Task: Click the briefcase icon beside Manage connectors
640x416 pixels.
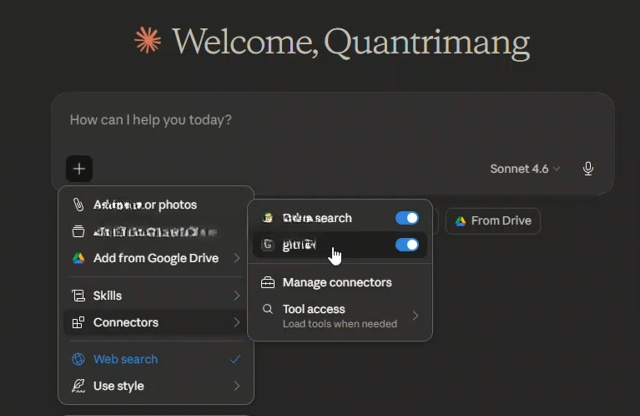Action: point(268,283)
